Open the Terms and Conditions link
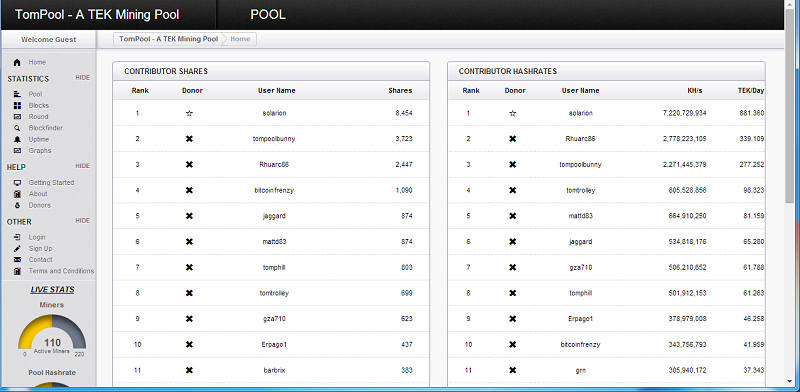This screenshot has height=392, width=800. [x=61, y=271]
